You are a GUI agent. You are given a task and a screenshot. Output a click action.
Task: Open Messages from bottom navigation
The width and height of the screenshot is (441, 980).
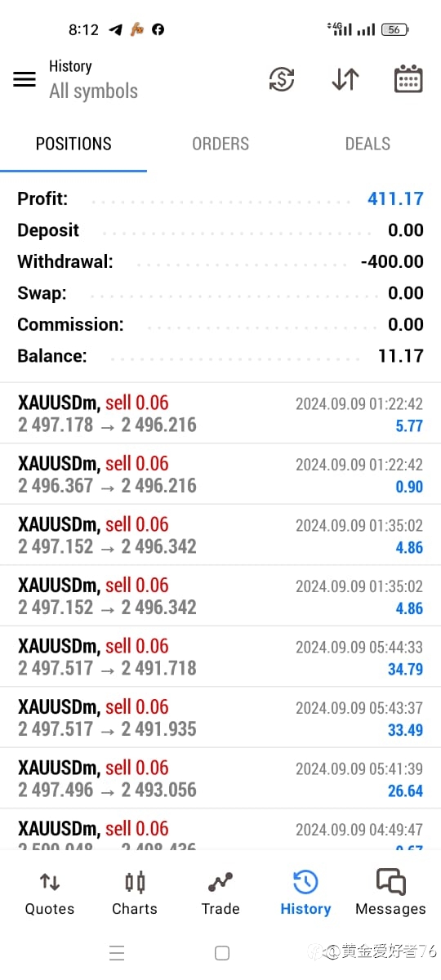coord(390,893)
